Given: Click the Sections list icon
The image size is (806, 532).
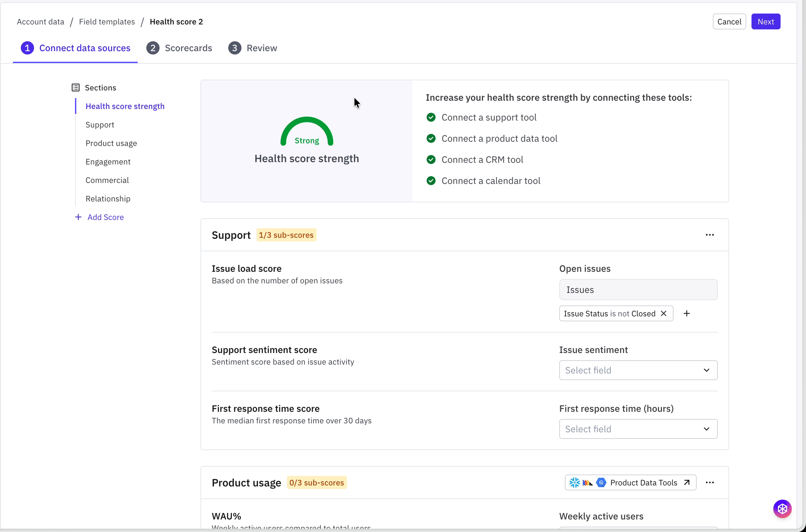Looking at the screenshot, I should [x=76, y=88].
